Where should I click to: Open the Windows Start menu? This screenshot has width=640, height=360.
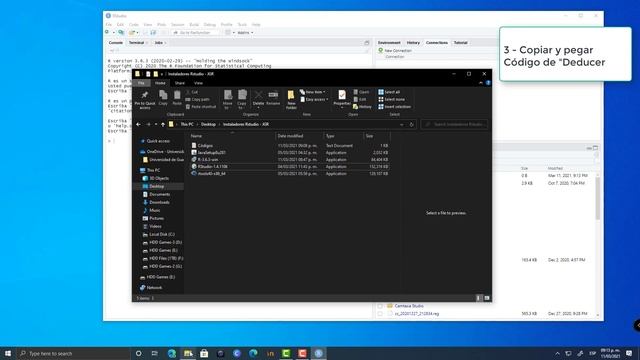click(8, 353)
